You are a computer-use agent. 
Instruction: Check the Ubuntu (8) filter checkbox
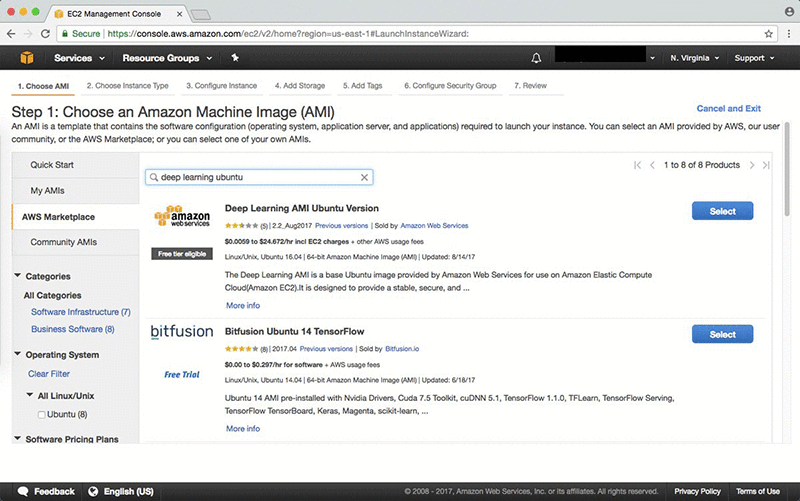(x=42, y=415)
